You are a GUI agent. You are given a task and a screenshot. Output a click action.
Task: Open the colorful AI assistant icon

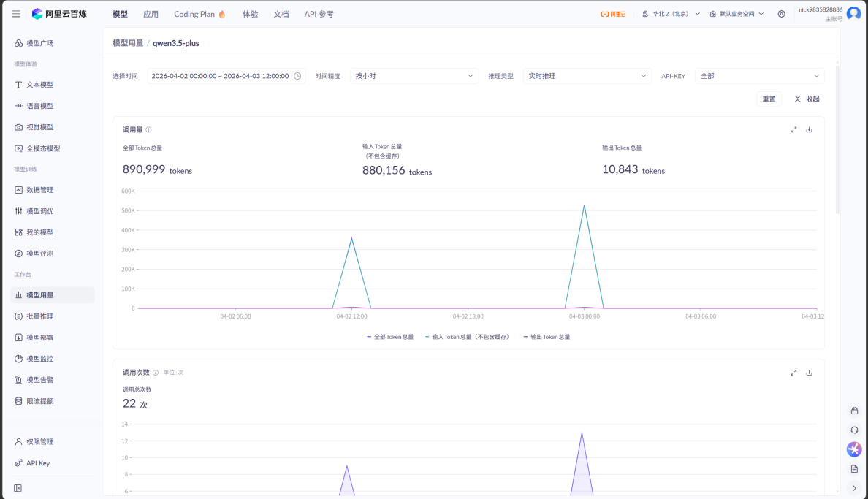pyautogui.click(x=853, y=449)
